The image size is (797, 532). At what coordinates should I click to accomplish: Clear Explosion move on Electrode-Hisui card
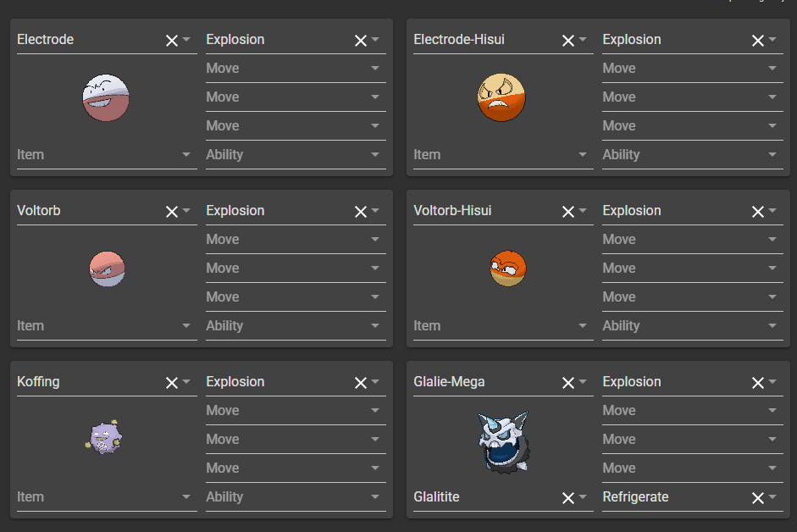[x=757, y=41]
